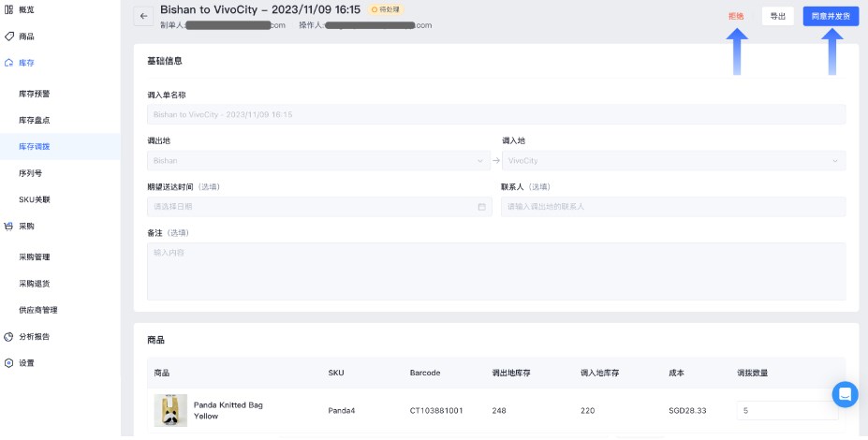The width and height of the screenshot is (868, 440).
Task: Click the Barcode column header
Action: click(x=425, y=373)
